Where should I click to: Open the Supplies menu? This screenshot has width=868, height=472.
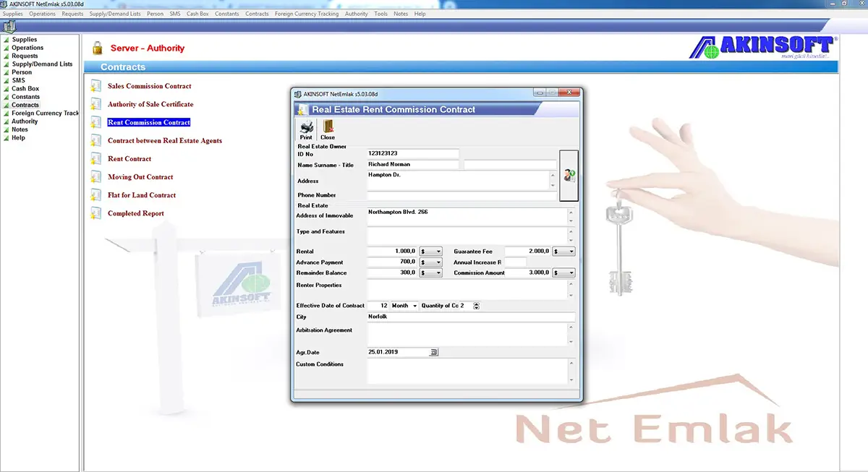point(13,14)
